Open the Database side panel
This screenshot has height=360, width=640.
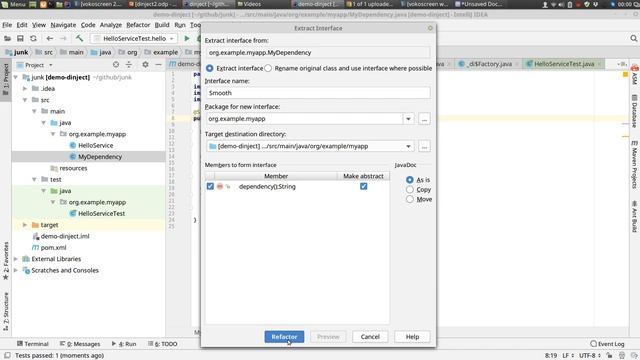click(x=634, y=111)
